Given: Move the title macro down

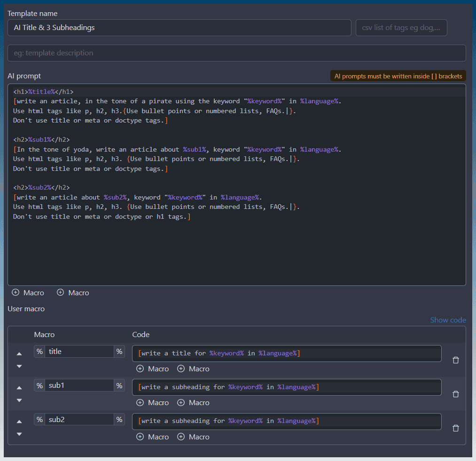Looking at the screenshot, I should [x=19, y=366].
